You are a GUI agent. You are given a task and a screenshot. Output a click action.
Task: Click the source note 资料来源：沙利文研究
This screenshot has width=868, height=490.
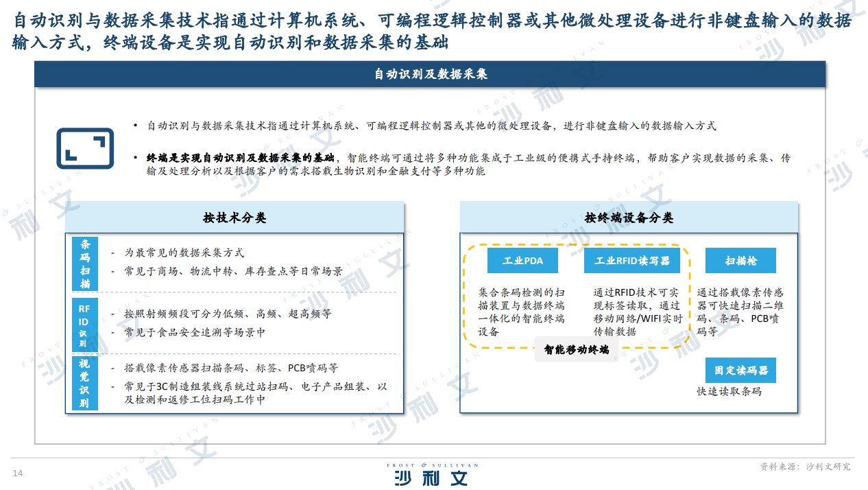805,467
